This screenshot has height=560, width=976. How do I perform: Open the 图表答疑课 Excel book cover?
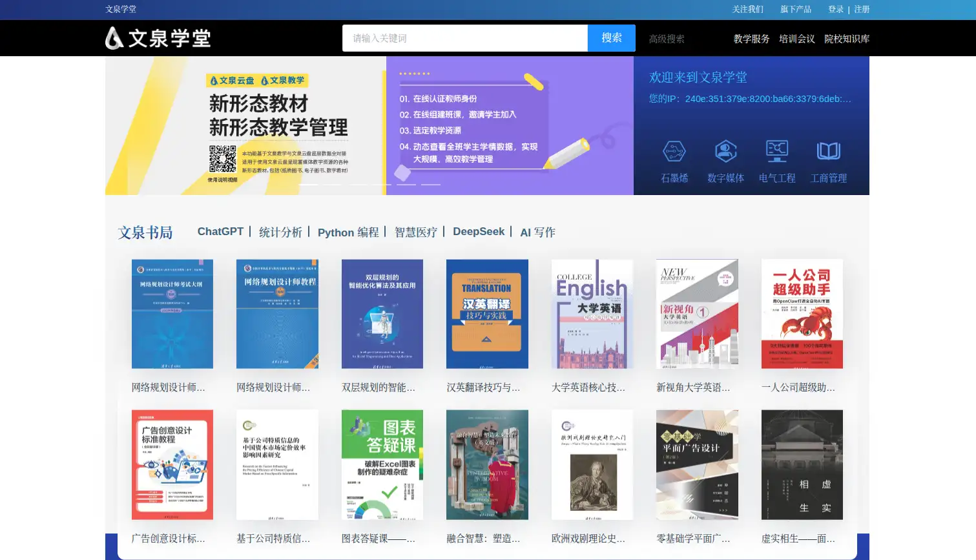coord(382,465)
